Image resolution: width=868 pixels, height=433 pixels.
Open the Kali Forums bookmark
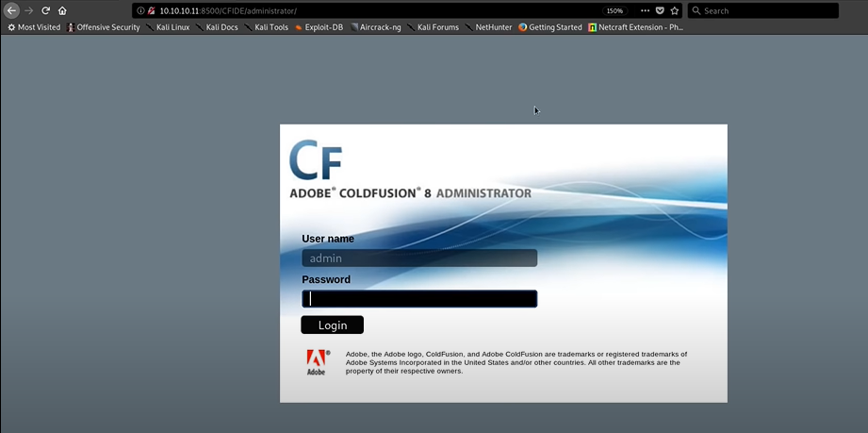[433, 26]
